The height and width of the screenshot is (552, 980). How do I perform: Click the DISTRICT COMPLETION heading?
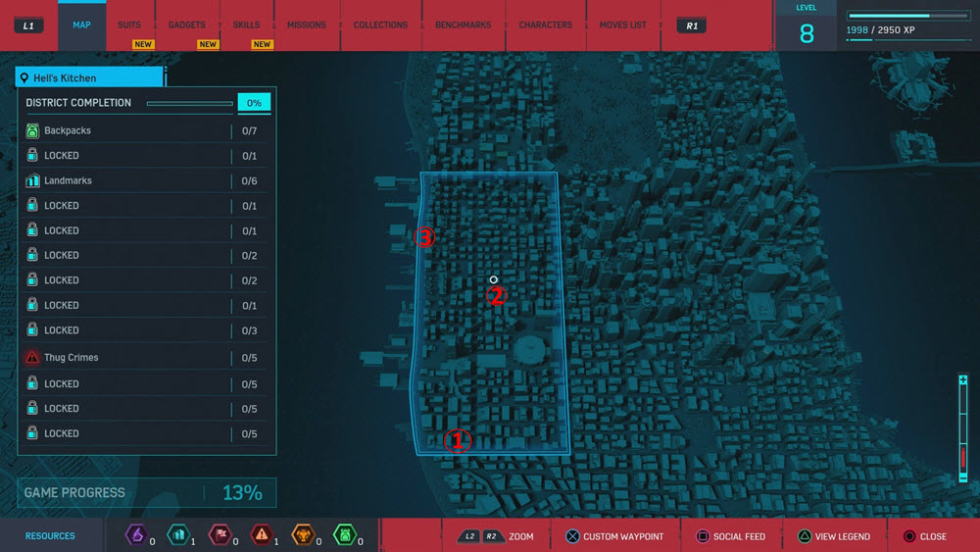click(78, 103)
